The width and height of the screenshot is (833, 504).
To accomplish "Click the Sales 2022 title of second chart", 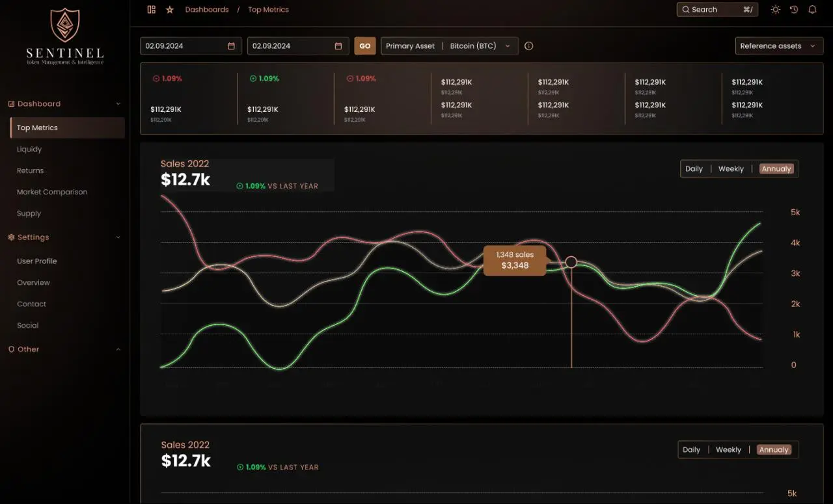I will tap(185, 445).
